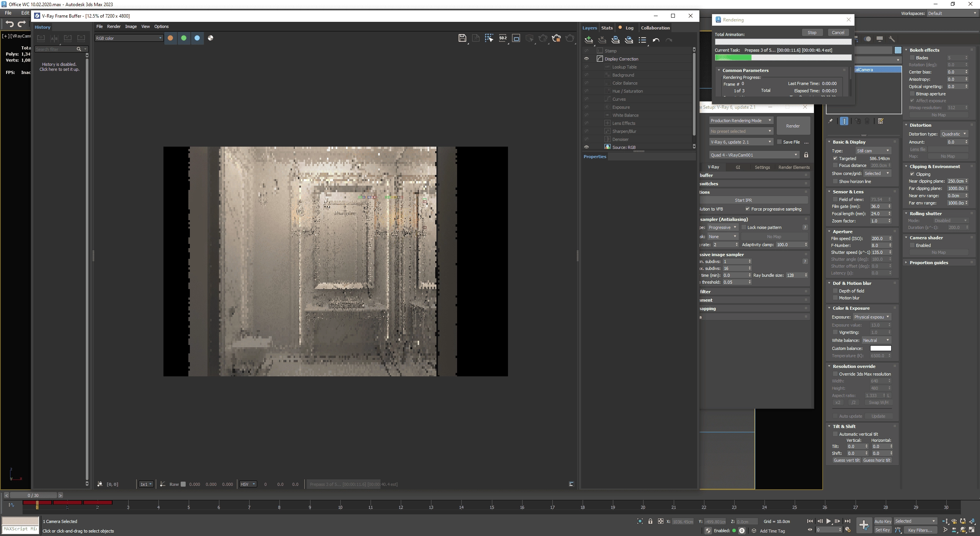
Task: Switch to red channel circle in VFB
Action: coord(170,38)
